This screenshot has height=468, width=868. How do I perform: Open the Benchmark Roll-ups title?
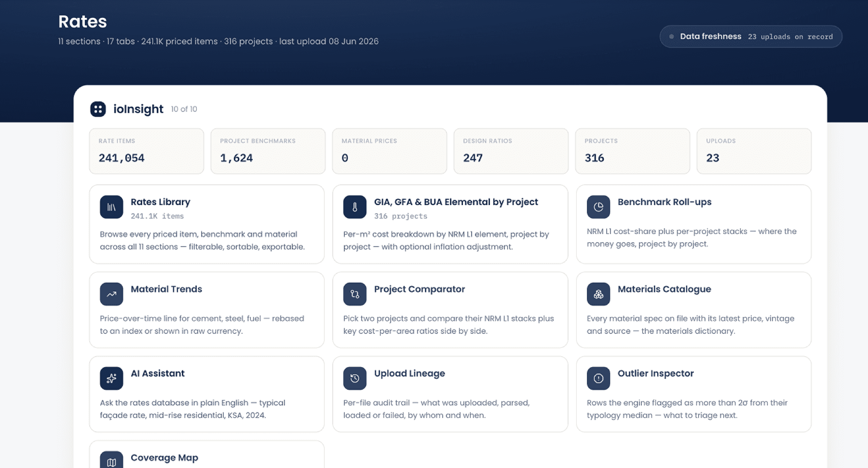665,202
